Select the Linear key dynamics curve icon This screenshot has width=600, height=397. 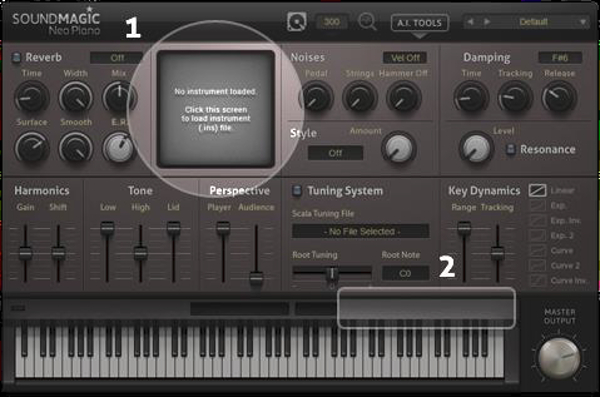pyautogui.click(x=537, y=190)
